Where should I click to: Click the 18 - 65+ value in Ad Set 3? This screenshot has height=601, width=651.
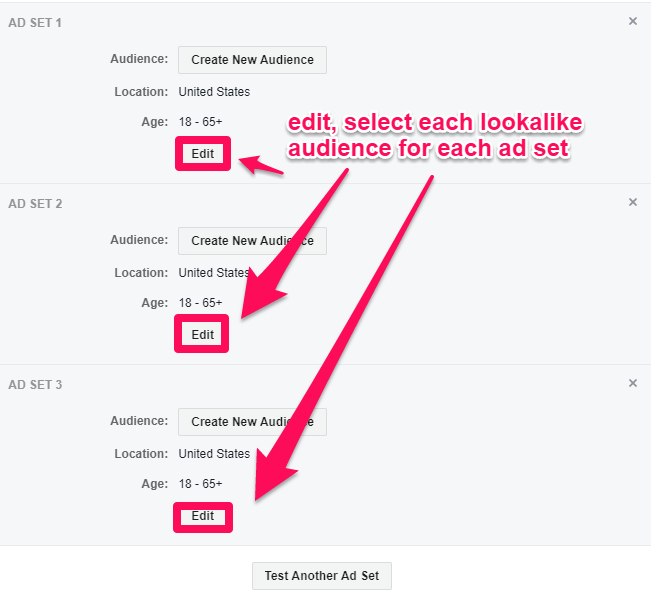click(200, 484)
